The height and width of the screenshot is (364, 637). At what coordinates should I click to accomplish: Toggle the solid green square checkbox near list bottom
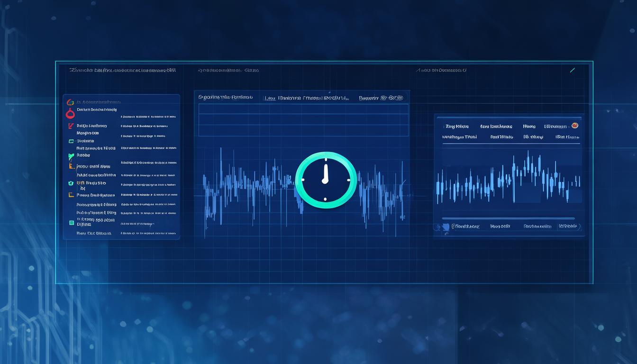tap(72, 222)
